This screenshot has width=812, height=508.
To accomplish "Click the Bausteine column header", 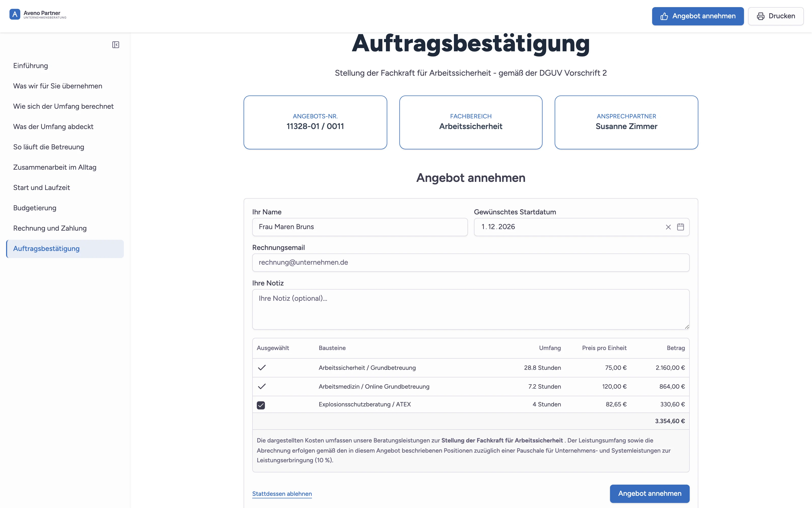I will (332, 348).
